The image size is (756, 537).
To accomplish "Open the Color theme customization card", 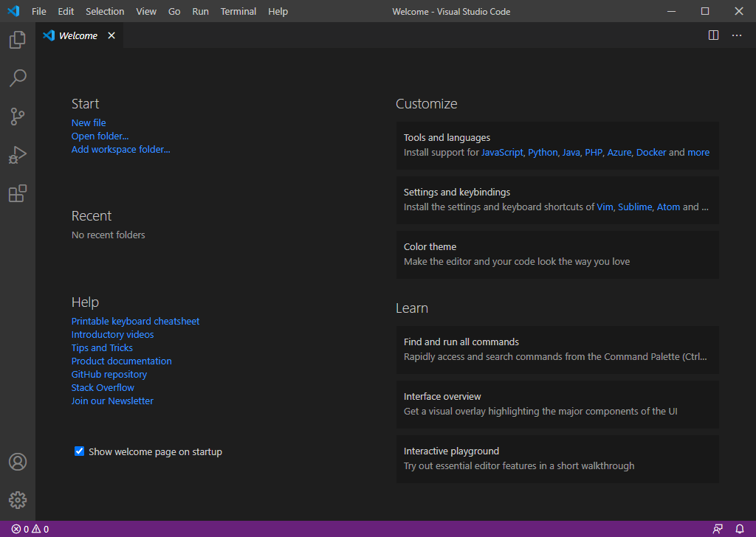I will click(x=557, y=254).
